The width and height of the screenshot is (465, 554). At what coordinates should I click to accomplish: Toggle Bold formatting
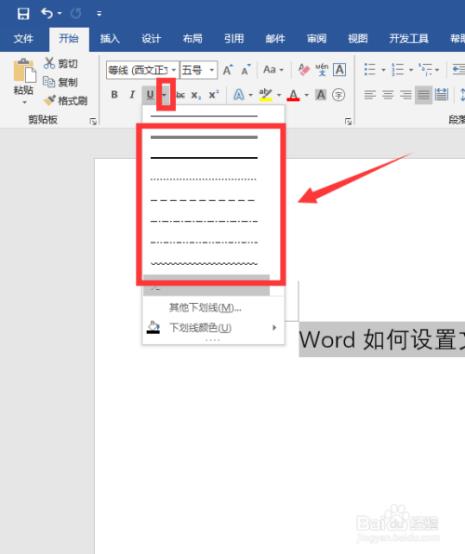click(x=114, y=95)
